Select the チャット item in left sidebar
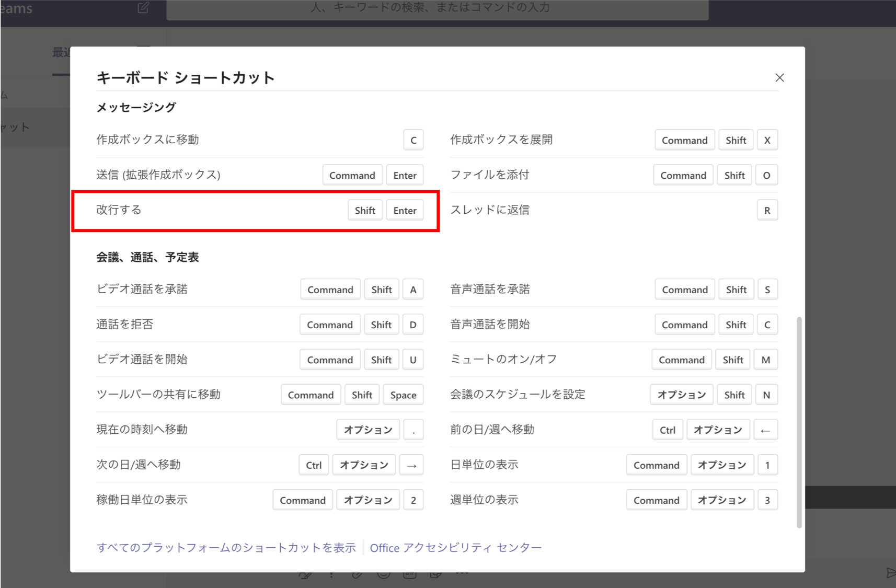The height and width of the screenshot is (588, 896). [16, 128]
